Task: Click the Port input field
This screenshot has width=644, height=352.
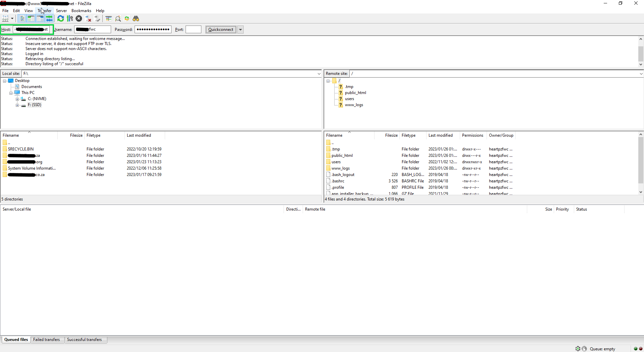Action: [193, 30]
